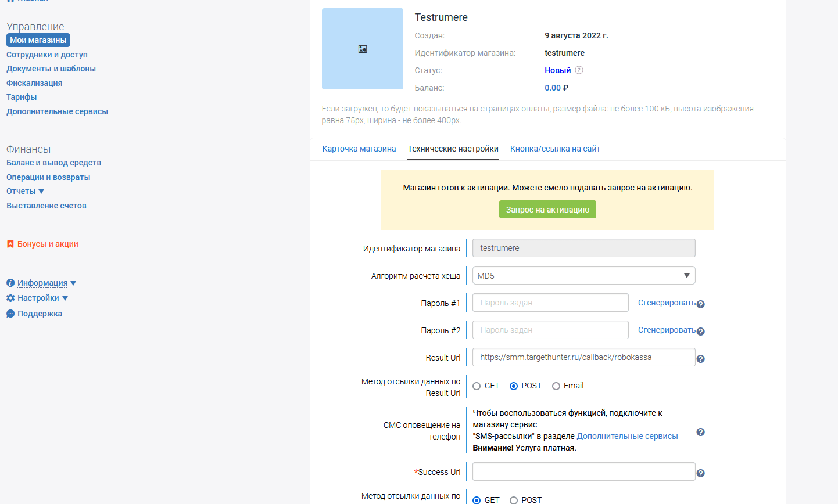Click help icon beside Success Url field
This screenshot has height=504, width=838.
coord(700,473)
